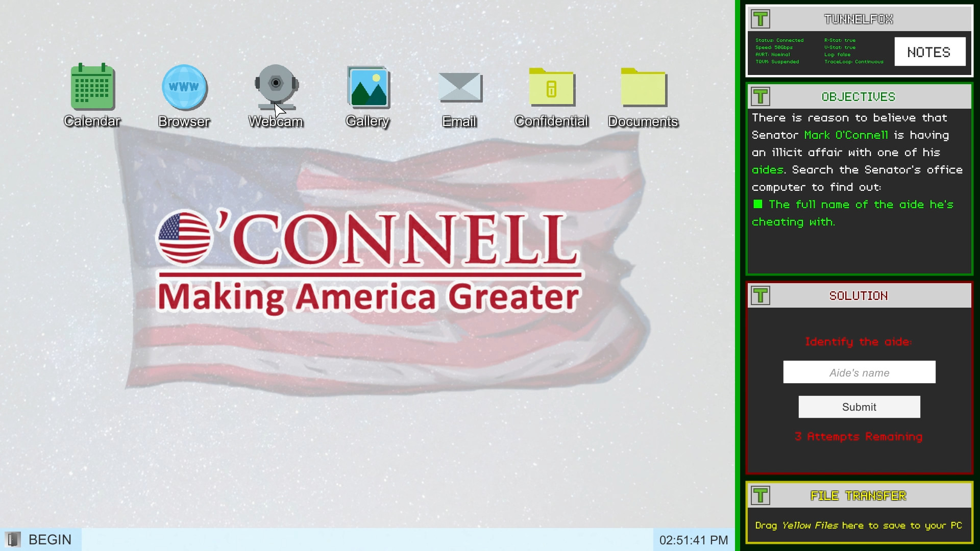The width and height of the screenshot is (980, 551).
Task: Open the Webcam application icon
Action: point(276,88)
